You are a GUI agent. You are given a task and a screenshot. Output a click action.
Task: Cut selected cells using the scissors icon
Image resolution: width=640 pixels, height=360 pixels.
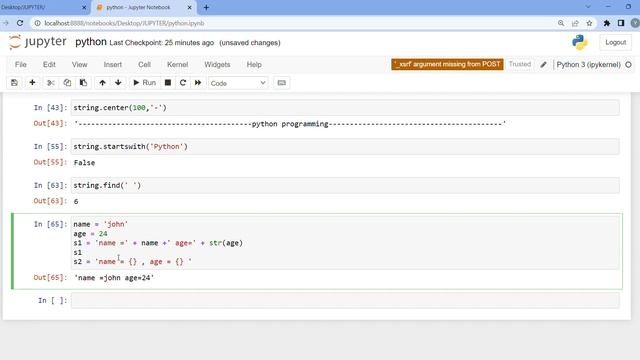point(51,83)
